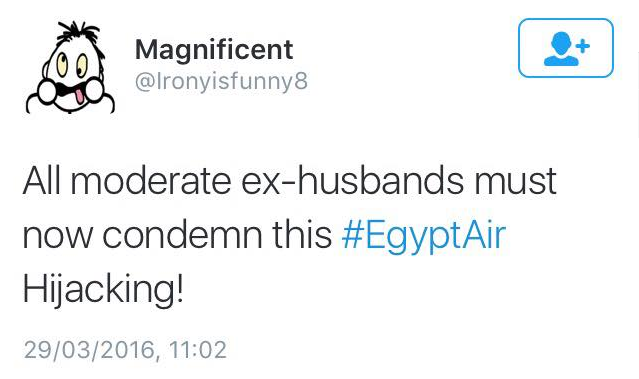The width and height of the screenshot is (639, 379).
Task: Open the cartoon face profile avatar
Action: [x=70, y=68]
